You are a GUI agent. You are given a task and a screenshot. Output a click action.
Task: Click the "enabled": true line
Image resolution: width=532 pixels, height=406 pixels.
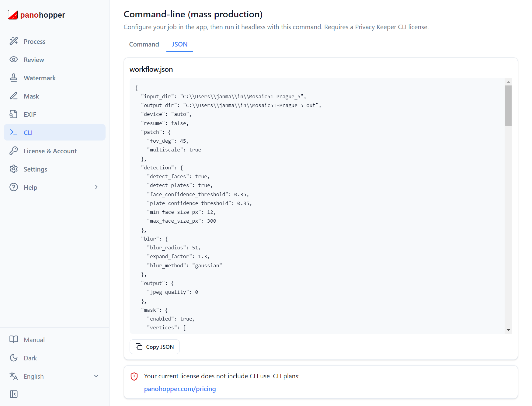[x=171, y=319]
